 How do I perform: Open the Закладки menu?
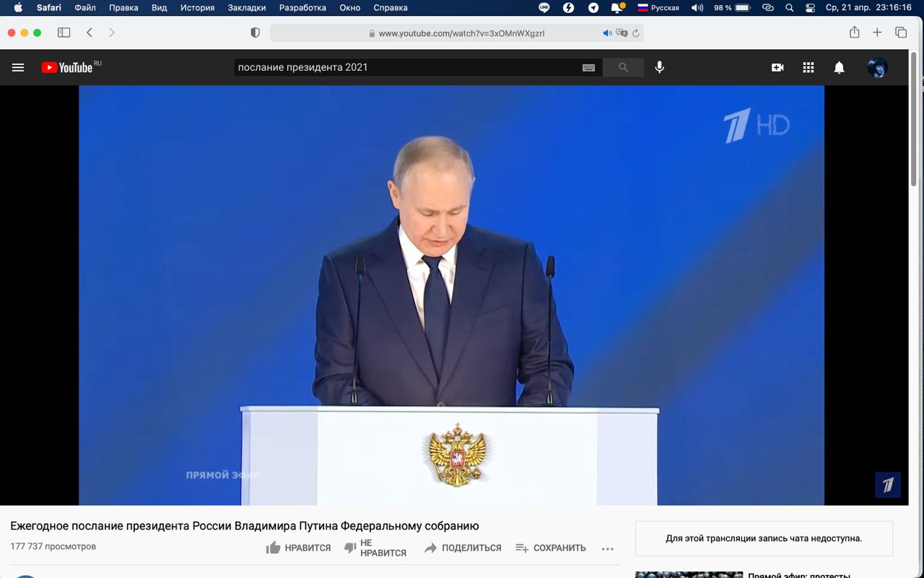click(x=248, y=8)
